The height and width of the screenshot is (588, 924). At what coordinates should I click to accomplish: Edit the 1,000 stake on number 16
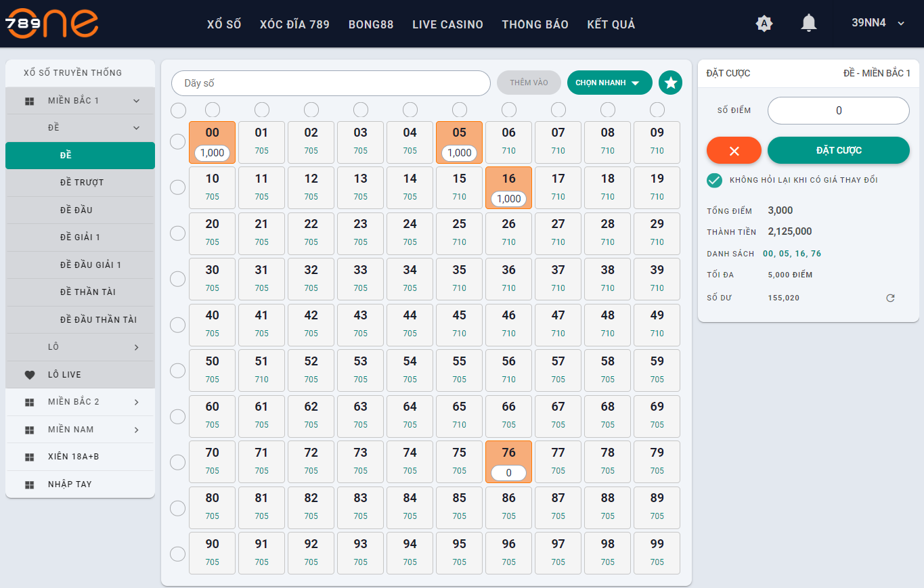509,198
